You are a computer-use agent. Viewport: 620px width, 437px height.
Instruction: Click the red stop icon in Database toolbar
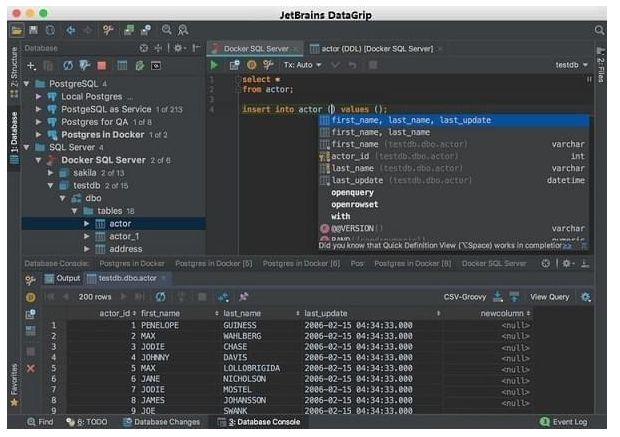[x=101, y=65]
